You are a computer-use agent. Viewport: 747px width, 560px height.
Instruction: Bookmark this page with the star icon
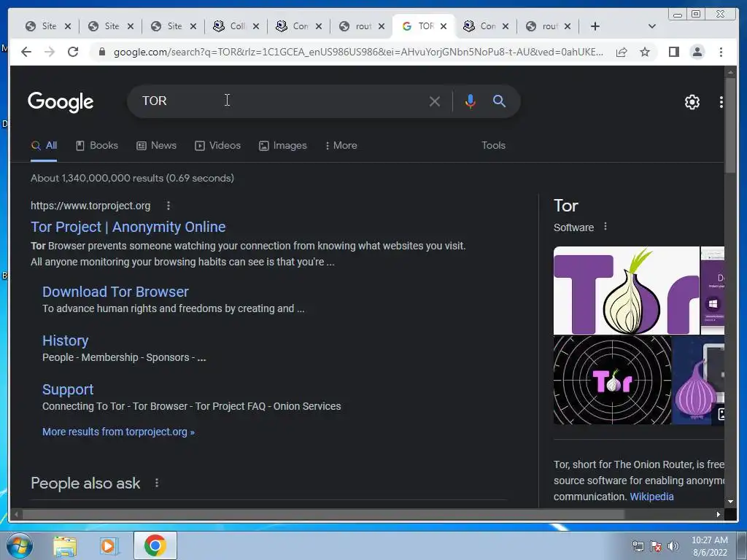click(x=645, y=52)
